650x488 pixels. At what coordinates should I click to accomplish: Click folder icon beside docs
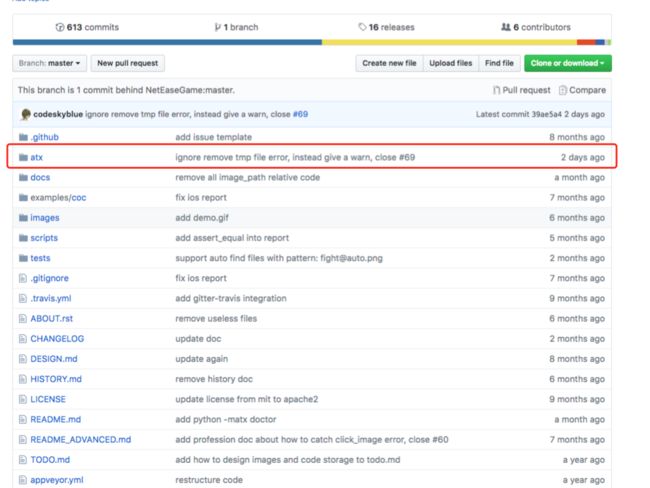pos(23,177)
